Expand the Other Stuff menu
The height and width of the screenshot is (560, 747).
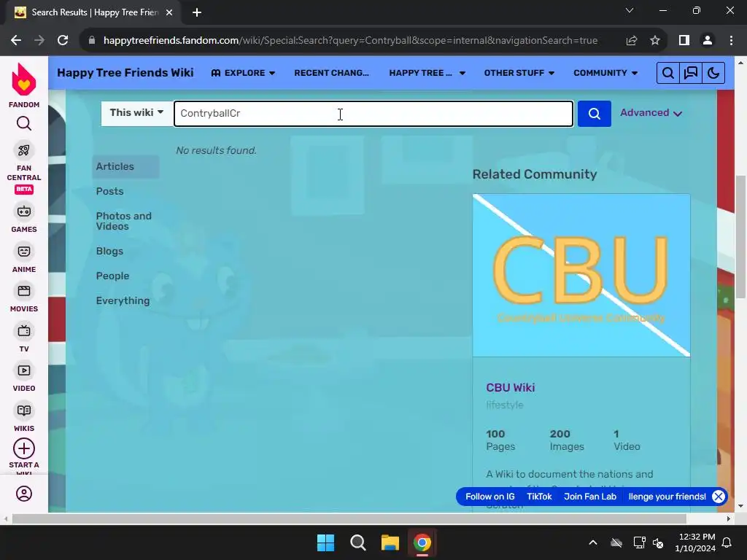(519, 73)
